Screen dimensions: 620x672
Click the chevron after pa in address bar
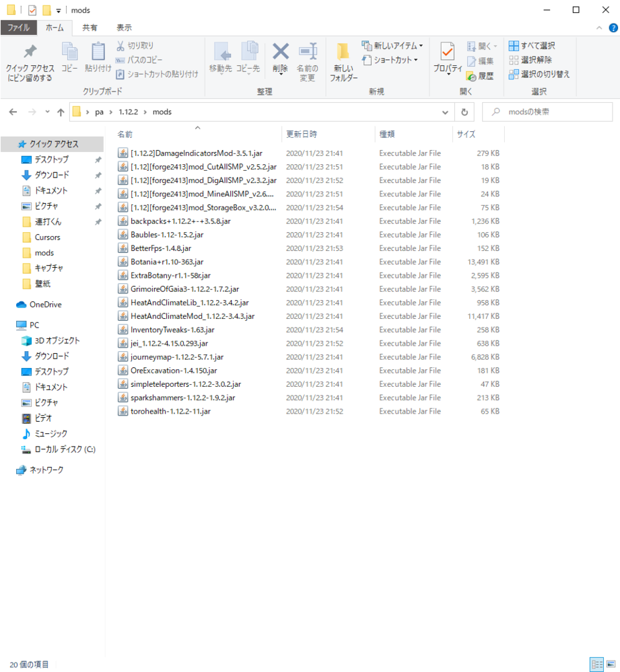coord(110,112)
